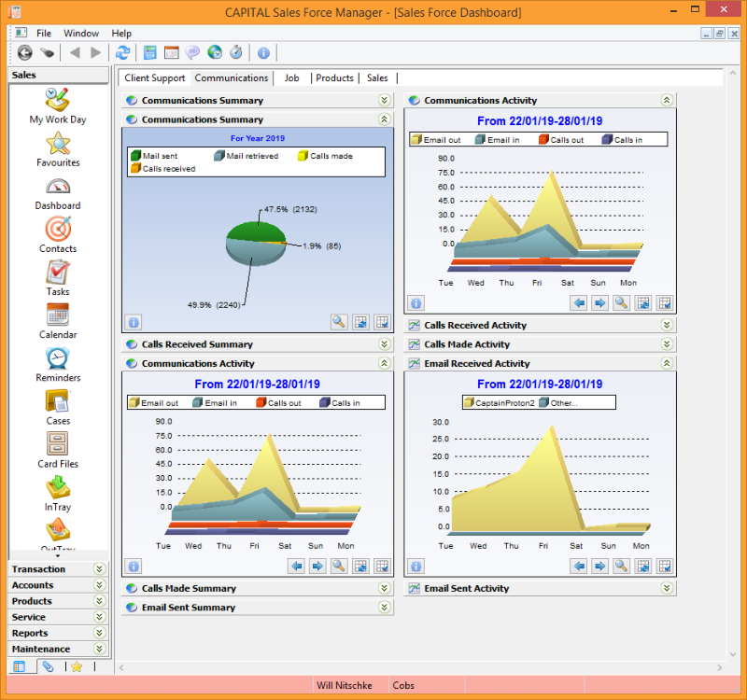
Task: Click the next-week arrow in Email Received Activity
Action: click(600, 567)
